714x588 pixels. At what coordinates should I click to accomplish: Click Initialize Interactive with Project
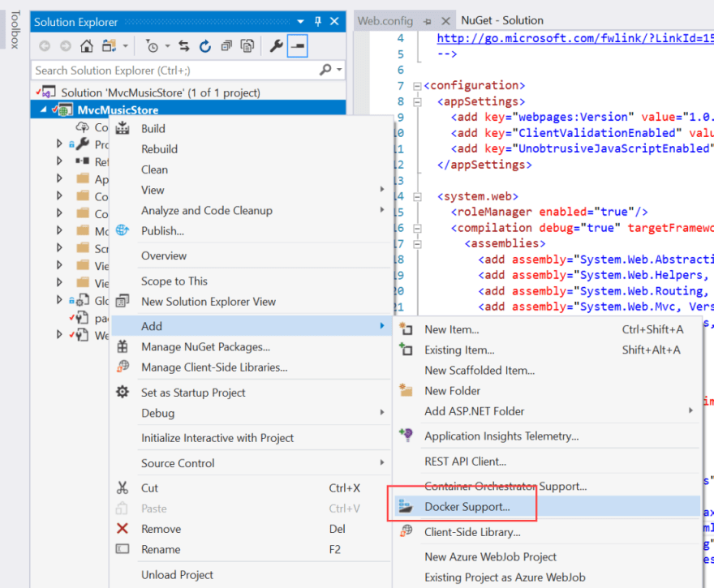pyautogui.click(x=252, y=438)
